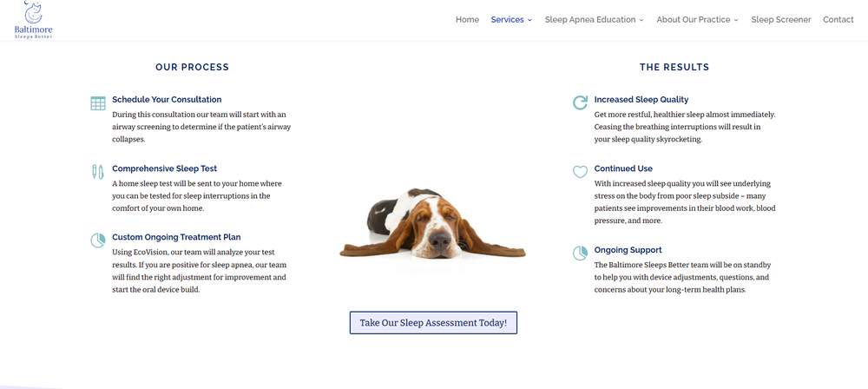Click the paragraph starting 'Get more restful'
Screen dimensions: 868x389
point(685,127)
